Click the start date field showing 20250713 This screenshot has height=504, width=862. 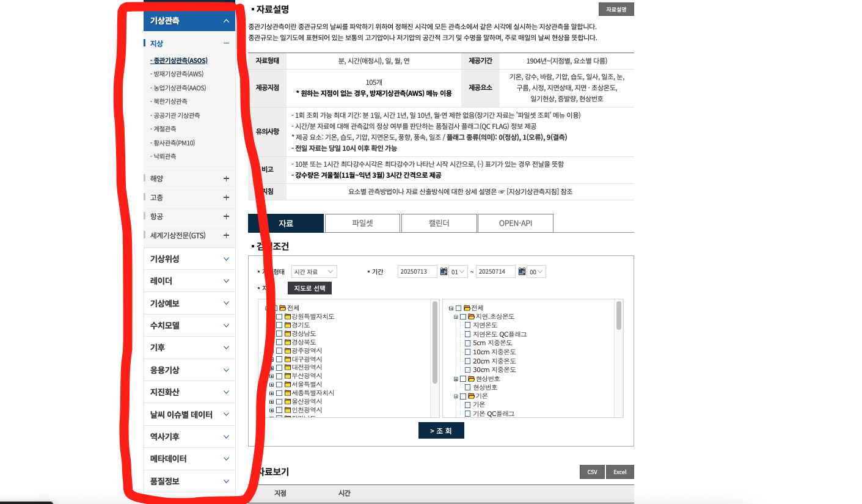coord(417,272)
